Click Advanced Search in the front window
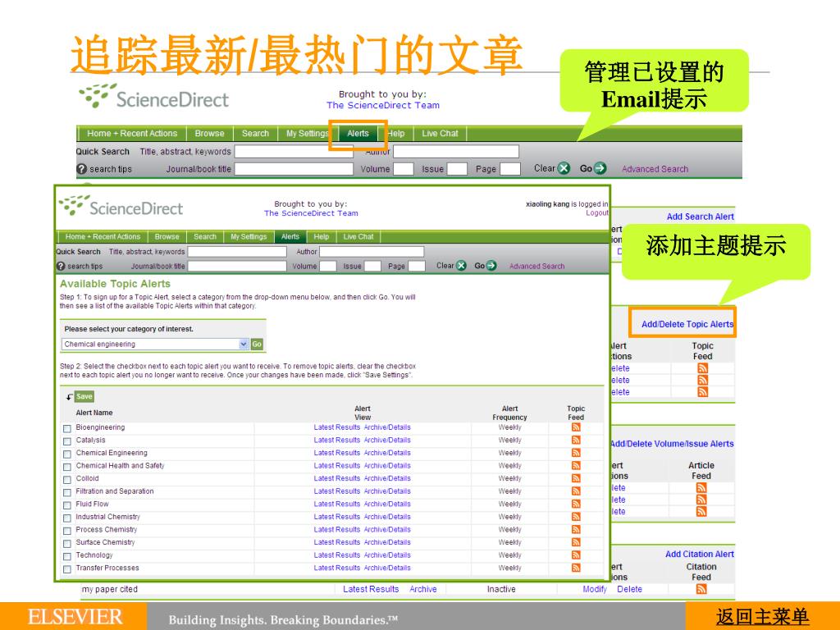Viewport: 840px width, 630px height. [536, 267]
